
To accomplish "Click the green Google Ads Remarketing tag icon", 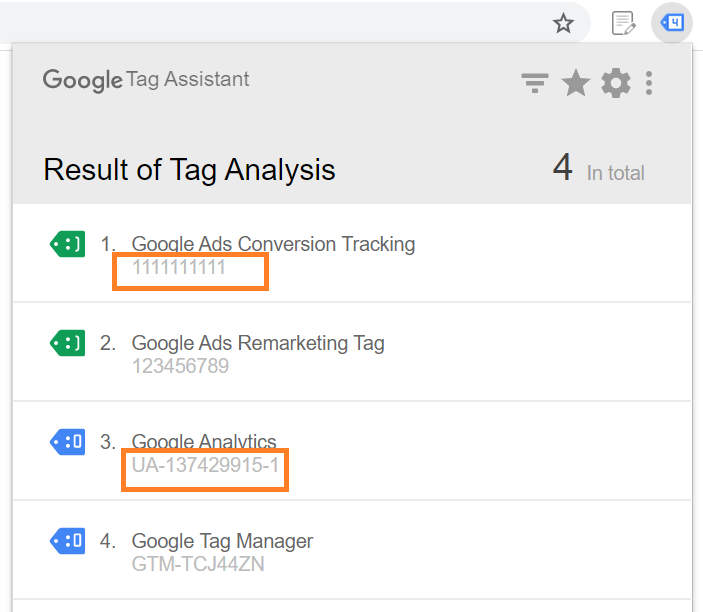I will pos(68,343).
